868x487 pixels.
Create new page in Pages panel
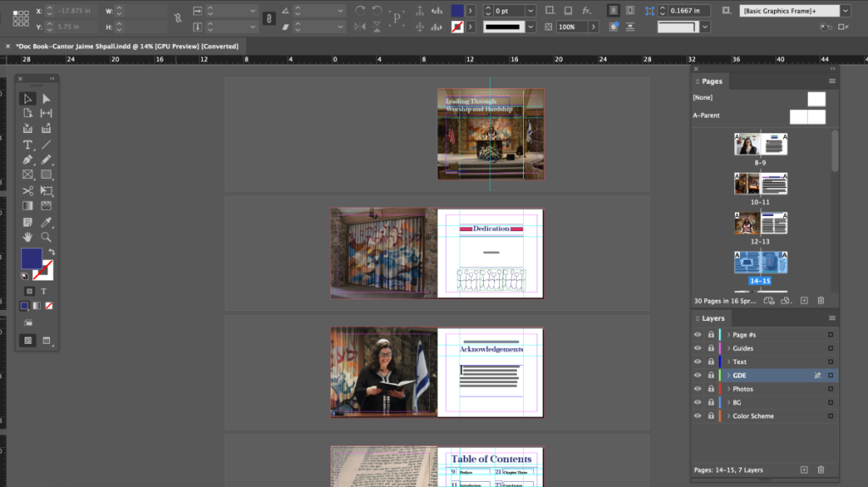click(x=804, y=301)
